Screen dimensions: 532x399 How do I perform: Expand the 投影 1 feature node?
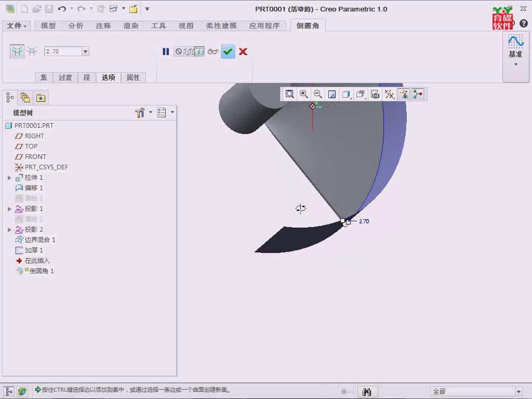(9, 209)
